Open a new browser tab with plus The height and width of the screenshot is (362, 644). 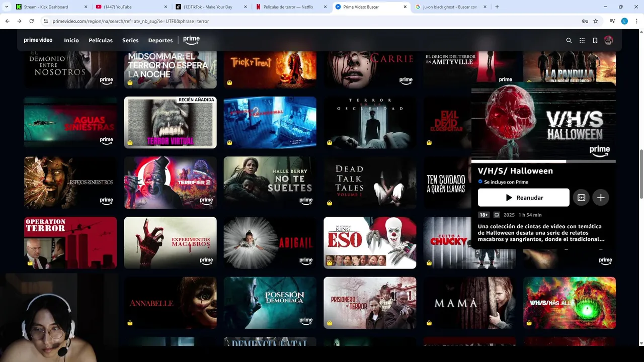coord(497,7)
